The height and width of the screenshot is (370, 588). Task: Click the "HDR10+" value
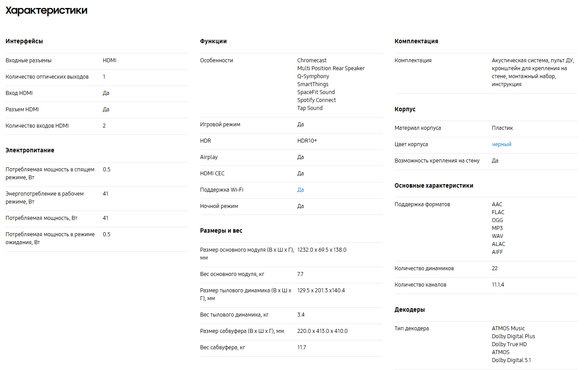pos(307,141)
